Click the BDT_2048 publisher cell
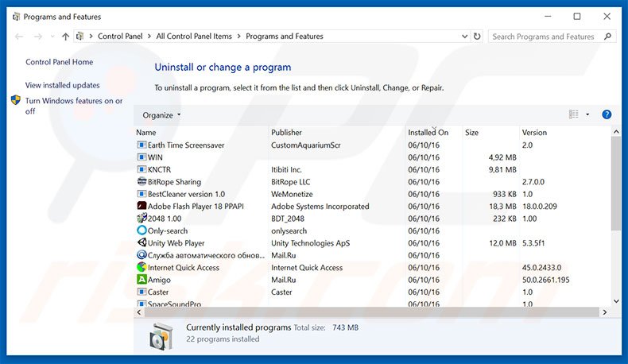Image resolution: width=628 pixels, height=364 pixels. 288,219
